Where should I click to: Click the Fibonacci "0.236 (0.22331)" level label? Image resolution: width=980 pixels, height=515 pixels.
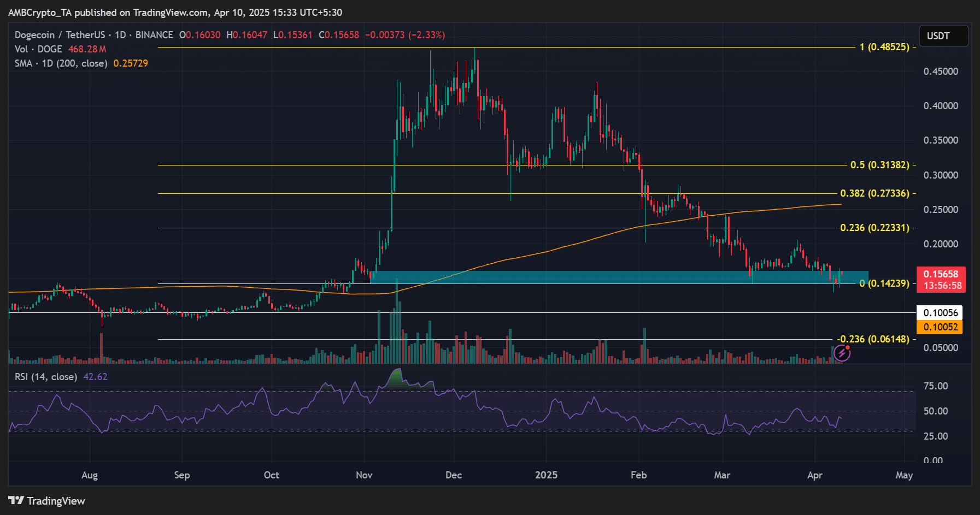tap(875, 228)
